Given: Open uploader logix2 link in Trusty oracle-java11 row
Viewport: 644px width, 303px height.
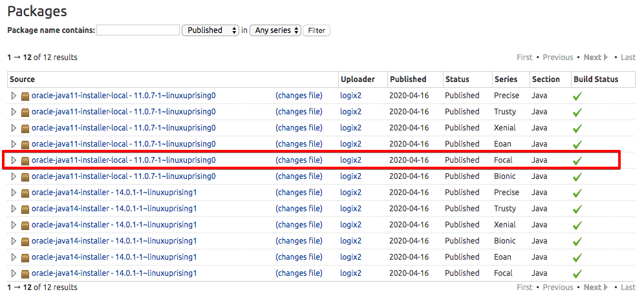Looking at the screenshot, I should point(351,112).
